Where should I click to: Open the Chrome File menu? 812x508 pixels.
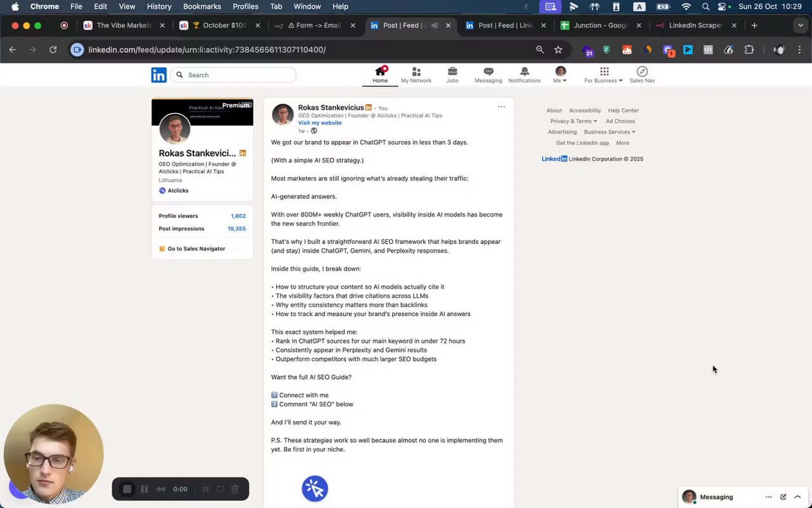tap(76, 6)
